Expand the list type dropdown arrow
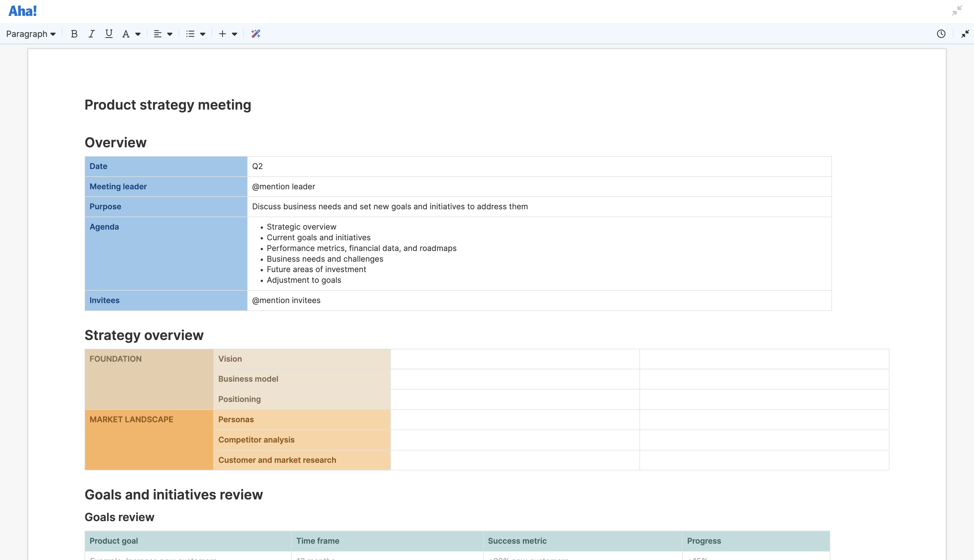Image resolution: width=974 pixels, height=560 pixels. pyautogui.click(x=203, y=34)
